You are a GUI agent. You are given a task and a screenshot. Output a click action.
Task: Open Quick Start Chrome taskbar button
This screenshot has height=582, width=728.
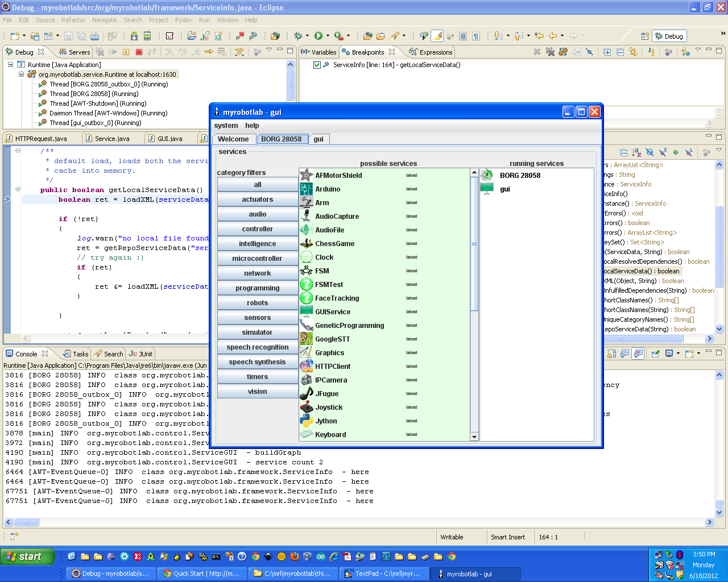[x=202, y=573]
